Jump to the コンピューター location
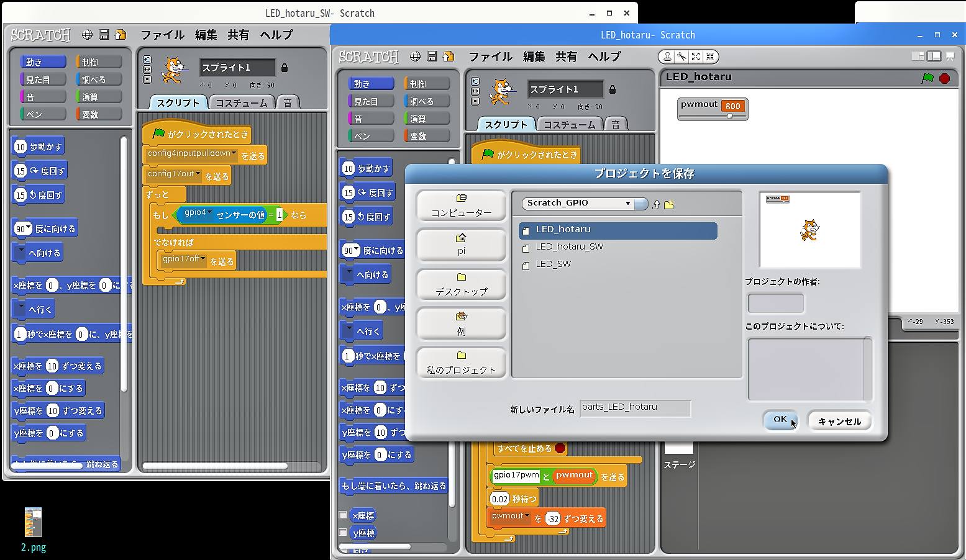966x560 pixels. [462, 205]
